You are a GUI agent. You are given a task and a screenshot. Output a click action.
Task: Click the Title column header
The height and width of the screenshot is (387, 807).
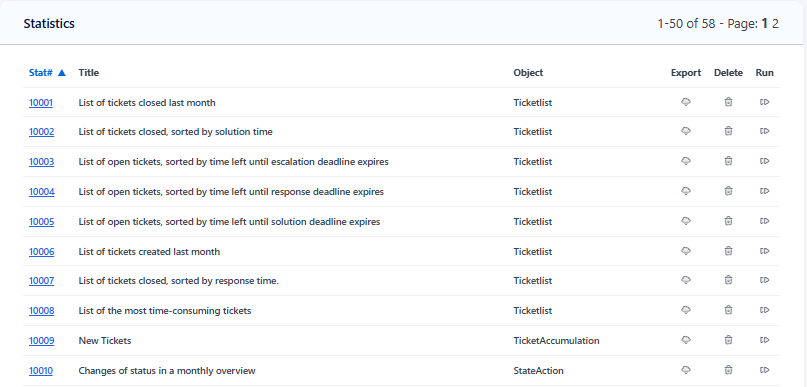[89, 73]
